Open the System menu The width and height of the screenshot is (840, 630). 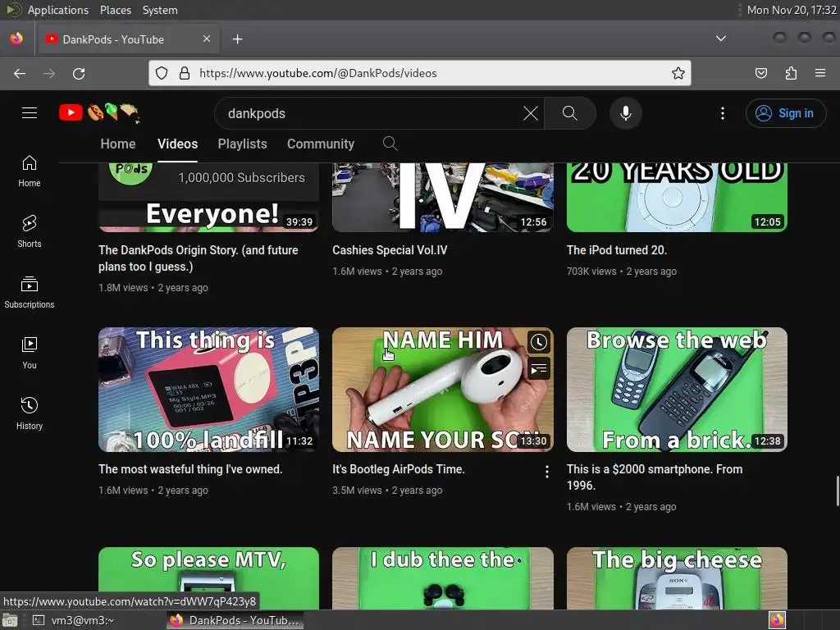point(160,10)
